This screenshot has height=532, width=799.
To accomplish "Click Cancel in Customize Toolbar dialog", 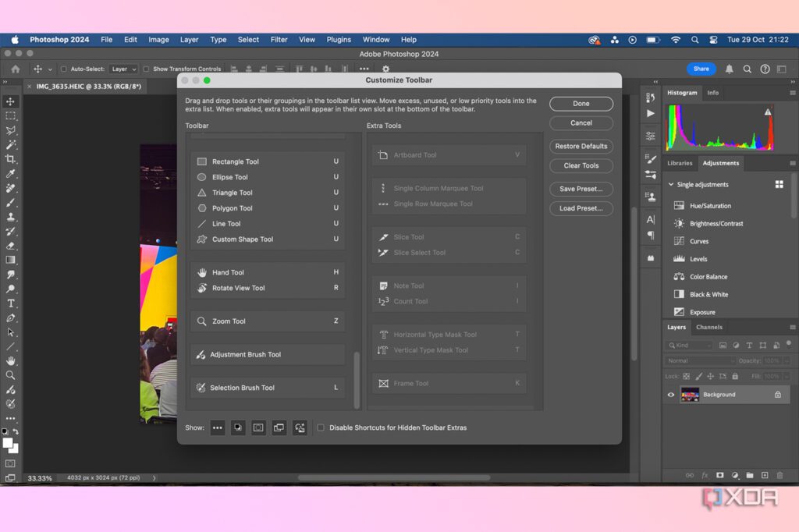I will tap(581, 122).
